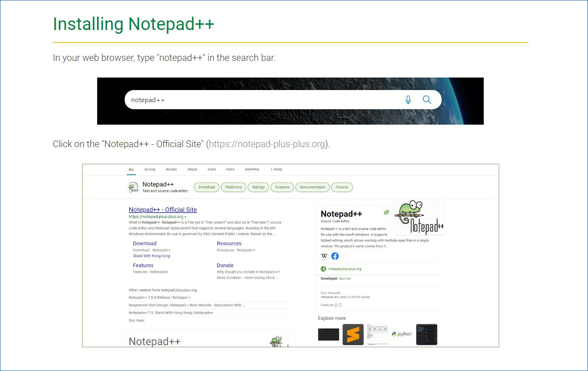Expand the arrow next to the result URL

tap(185, 217)
